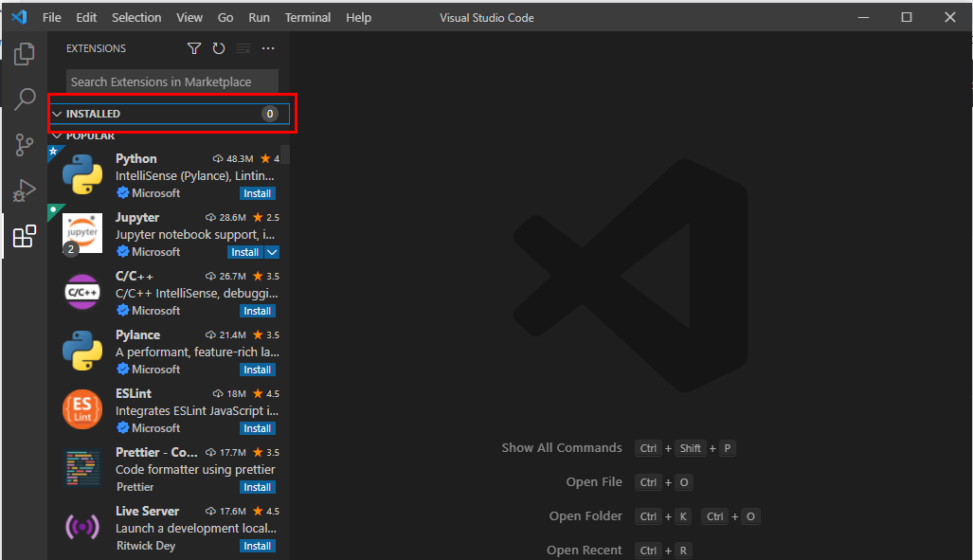The height and width of the screenshot is (560, 973).
Task: Select the Live Server extension title
Action: click(x=147, y=511)
